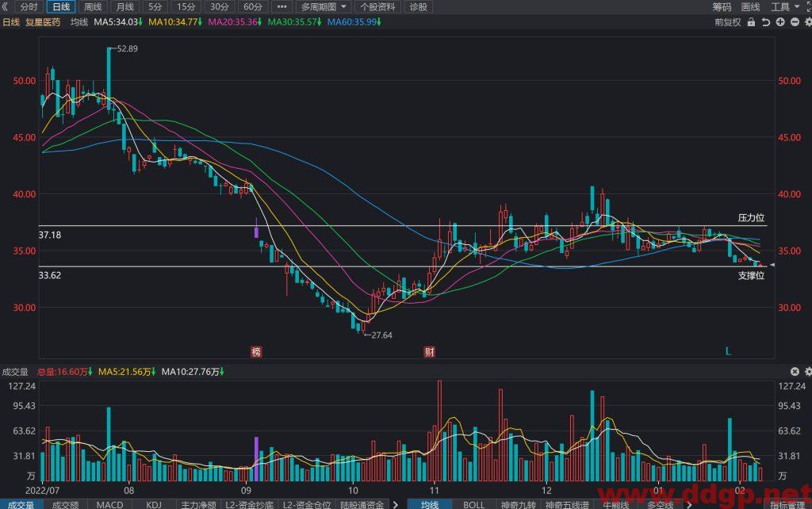Toggle the chart lock icon

coord(751,22)
